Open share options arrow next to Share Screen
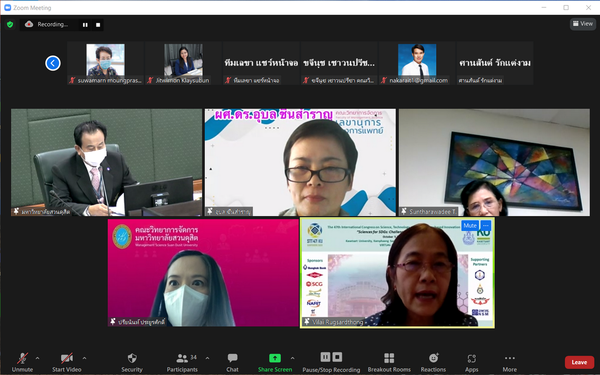 tap(293, 358)
